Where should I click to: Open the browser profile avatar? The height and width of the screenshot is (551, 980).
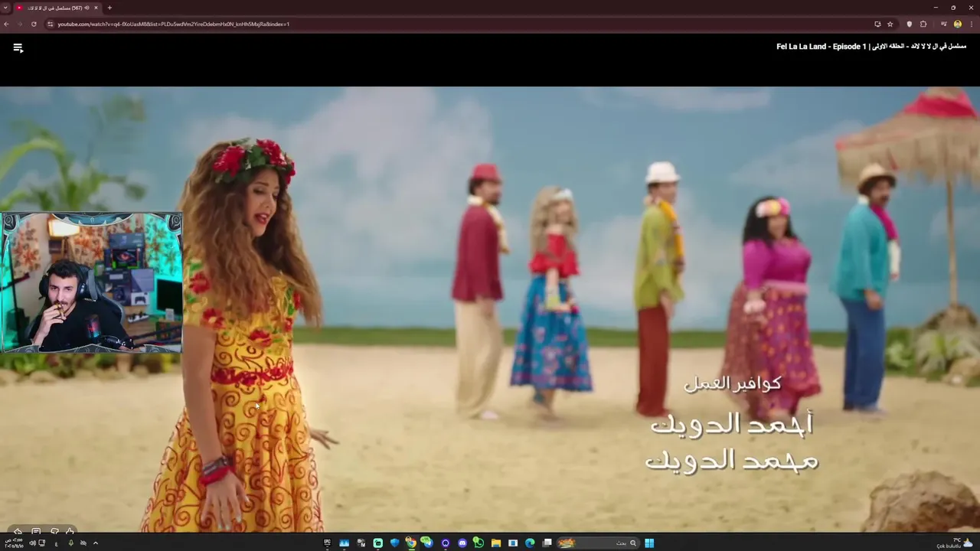[957, 24]
